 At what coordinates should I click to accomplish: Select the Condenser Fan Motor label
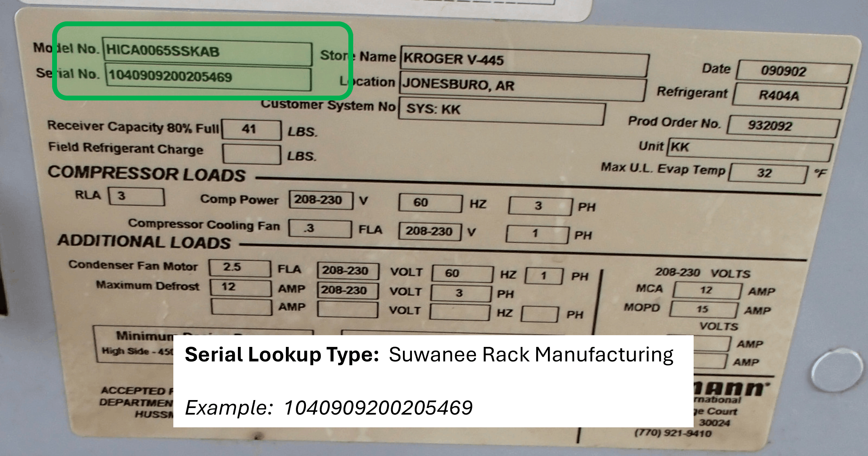(133, 265)
